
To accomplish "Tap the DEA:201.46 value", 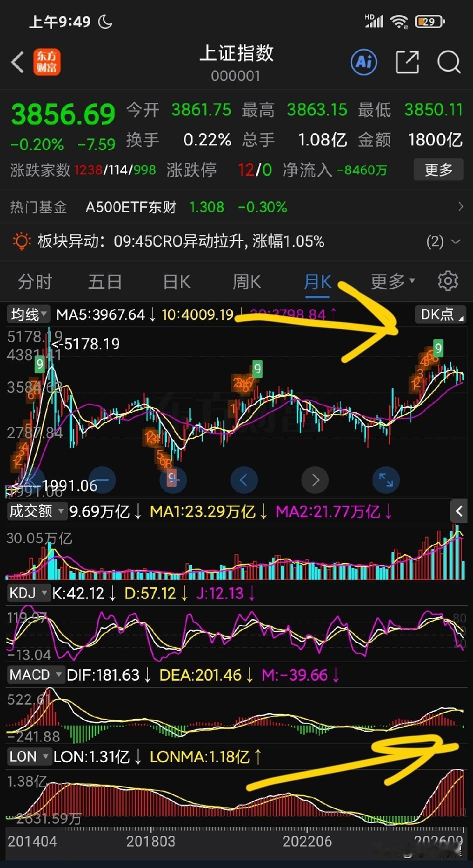I will (200, 675).
